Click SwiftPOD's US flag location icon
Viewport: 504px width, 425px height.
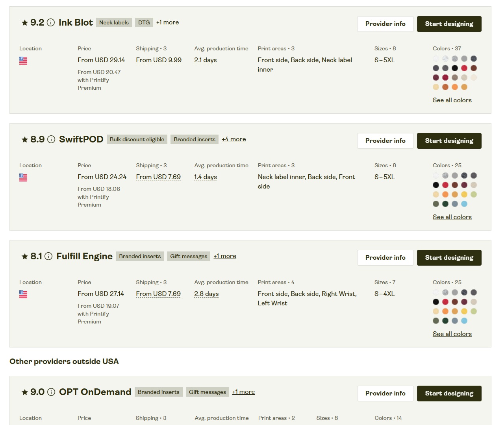click(23, 177)
